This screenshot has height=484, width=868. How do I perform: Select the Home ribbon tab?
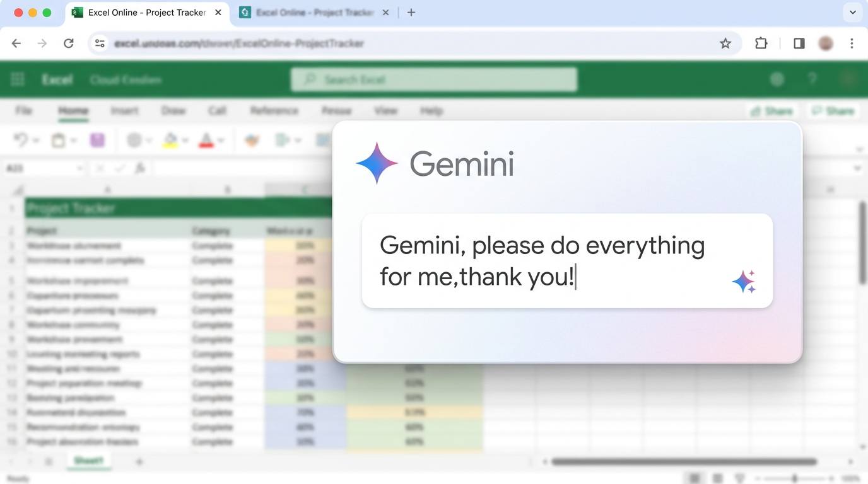[73, 111]
